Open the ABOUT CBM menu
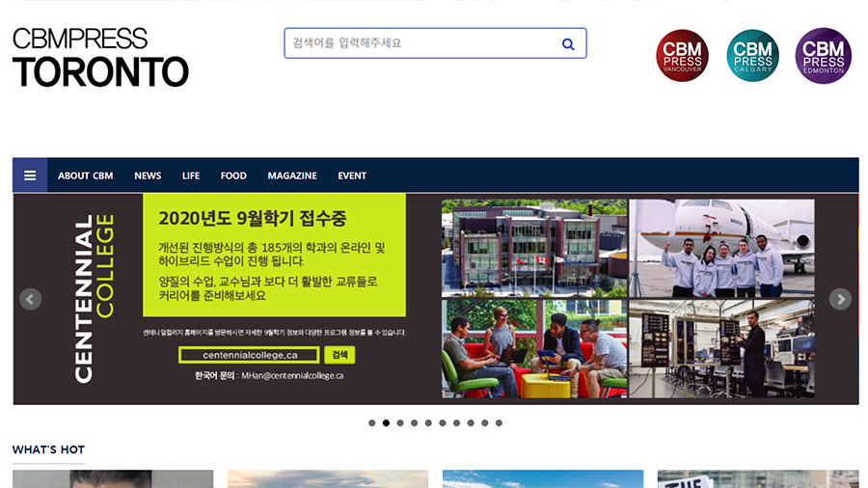This screenshot has height=488, width=868. [x=85, y=176]
